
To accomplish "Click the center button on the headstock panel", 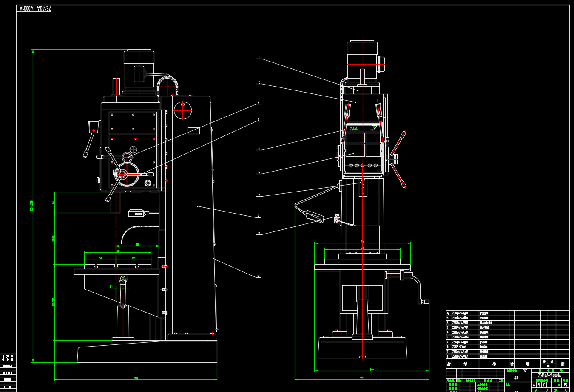I will [x=363, y=165].
